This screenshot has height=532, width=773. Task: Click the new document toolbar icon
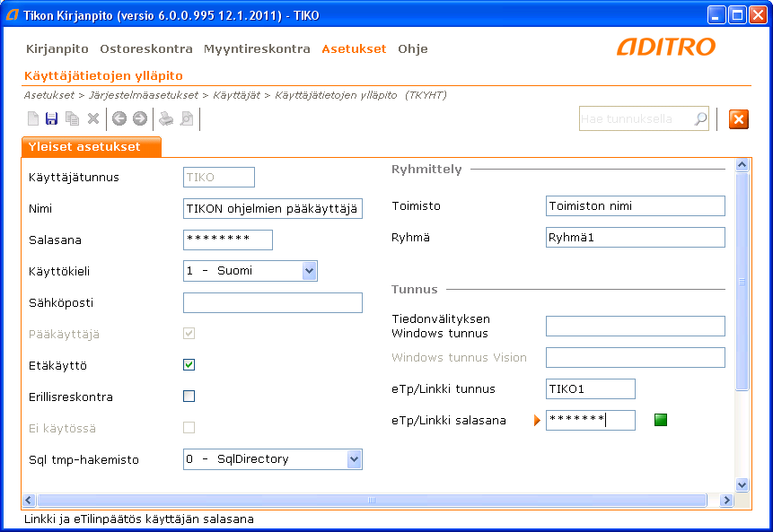(x=33, y=118)
